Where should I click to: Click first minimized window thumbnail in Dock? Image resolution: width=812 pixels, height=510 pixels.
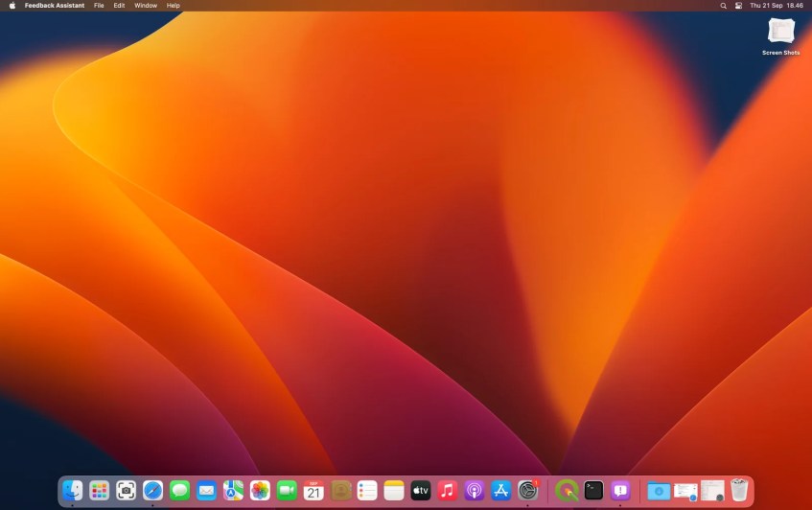coord(685,491)
